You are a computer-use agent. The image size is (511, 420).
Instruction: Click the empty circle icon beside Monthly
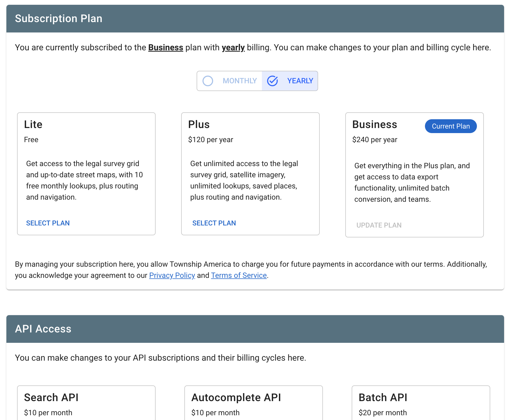(x=208, y=81)
